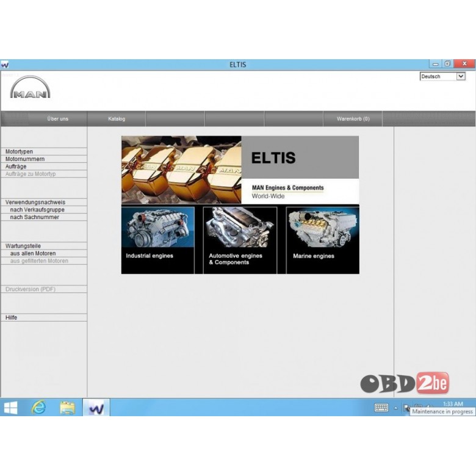The width and height of the screenshot is (476, 476).
Task: Click the ELTIS gold engine banner image
Action: click(181, 170)
